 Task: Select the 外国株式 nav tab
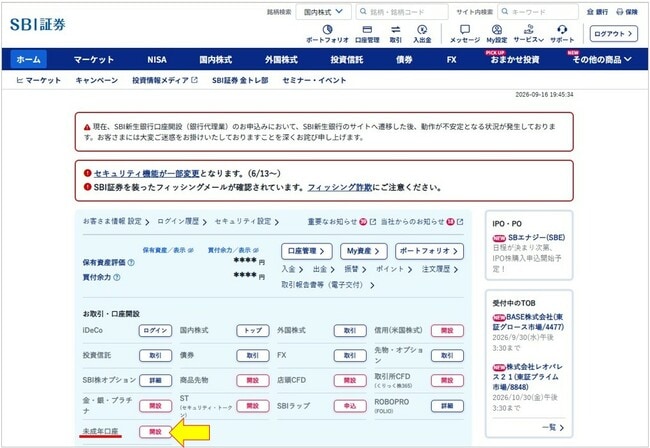(x=281, y=59)
